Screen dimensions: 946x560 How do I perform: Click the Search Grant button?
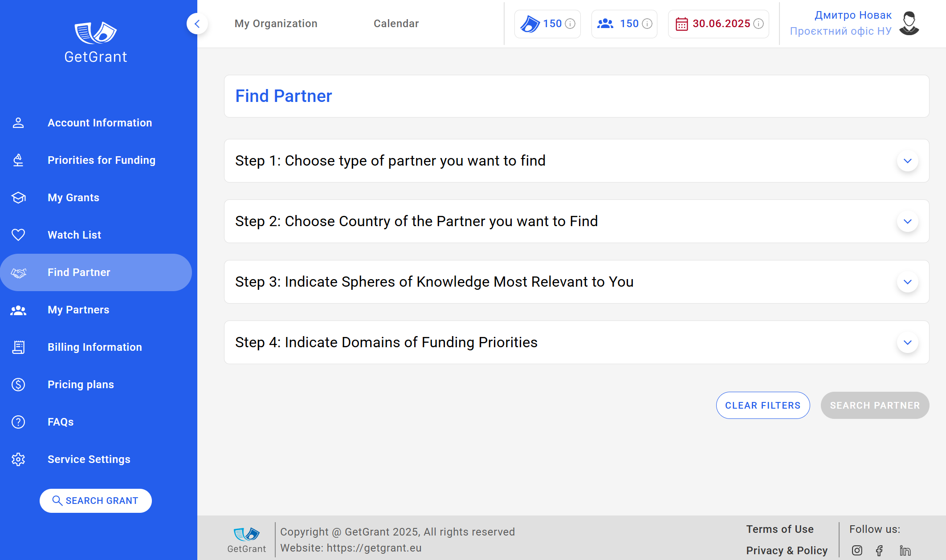coord(96,501)
